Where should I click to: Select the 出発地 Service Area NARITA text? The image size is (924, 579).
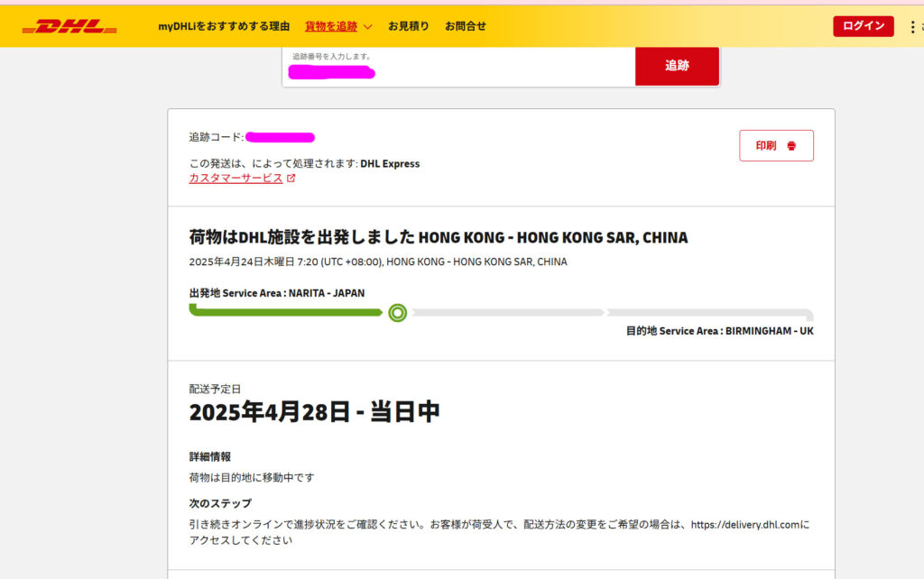[x=277, y=293]
